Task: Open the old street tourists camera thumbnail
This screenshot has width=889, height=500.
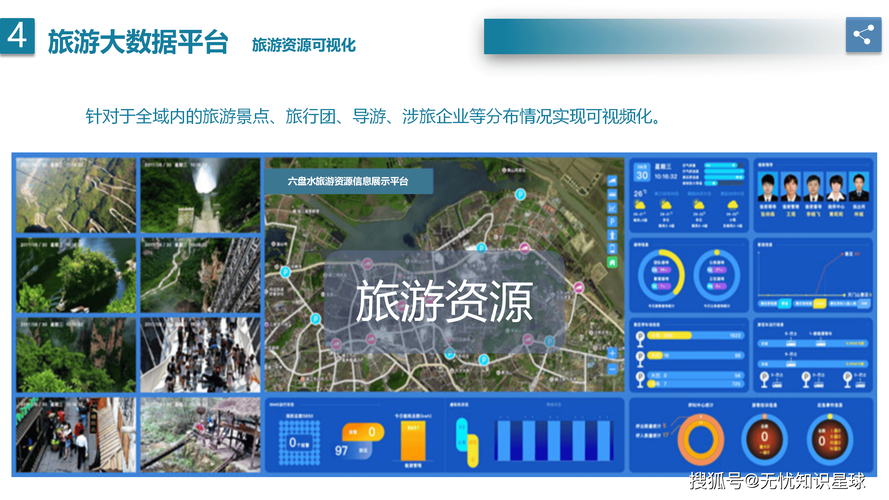Action: coord(76,435)
